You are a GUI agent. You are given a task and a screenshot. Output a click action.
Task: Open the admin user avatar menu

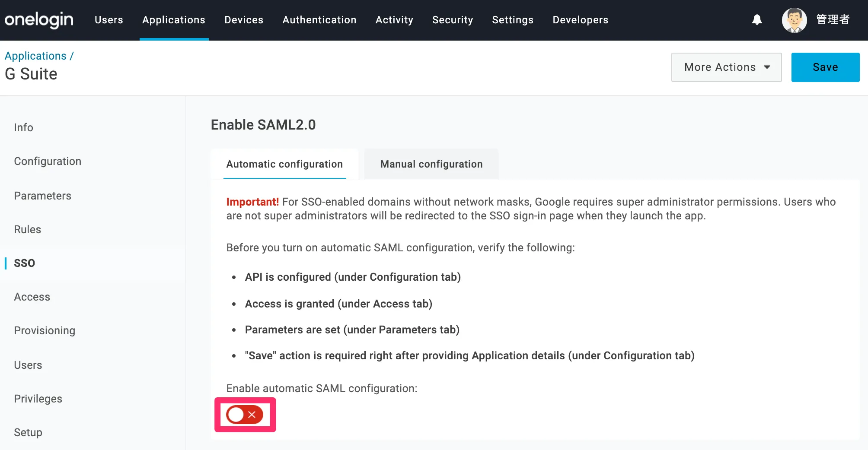[x=795, y=20]
